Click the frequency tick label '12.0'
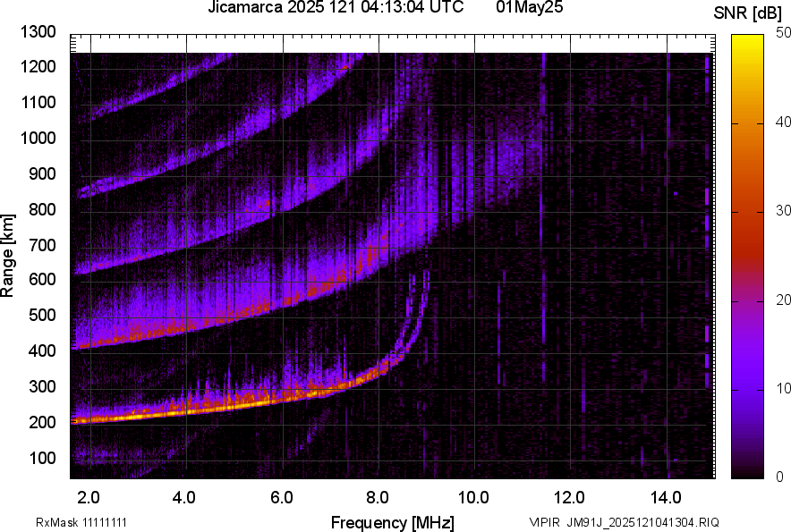This screenshot has width=791, height=532. click(x=570, y=498)
